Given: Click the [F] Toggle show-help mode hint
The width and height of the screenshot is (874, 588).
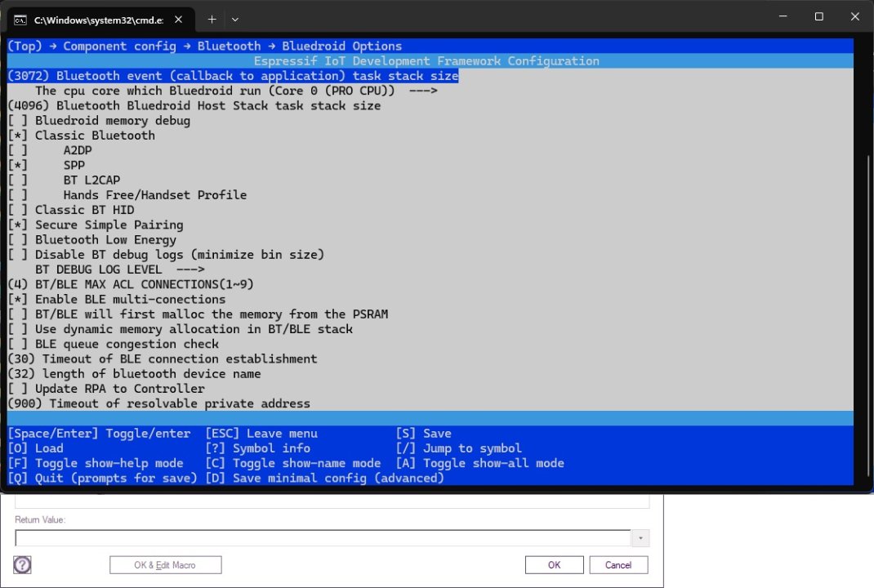Looking at the screenshot, I should [x=96, y=464].
